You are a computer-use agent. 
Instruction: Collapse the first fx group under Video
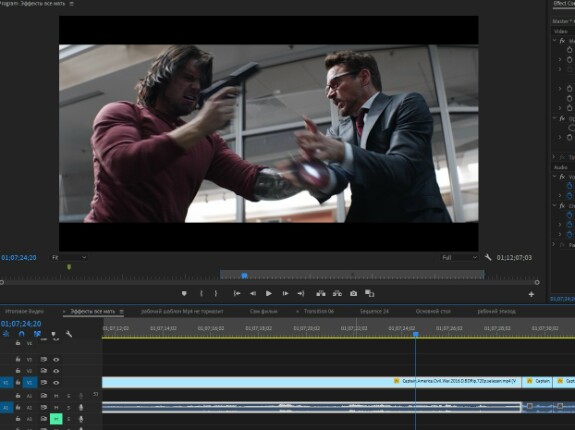pos(554,40)
